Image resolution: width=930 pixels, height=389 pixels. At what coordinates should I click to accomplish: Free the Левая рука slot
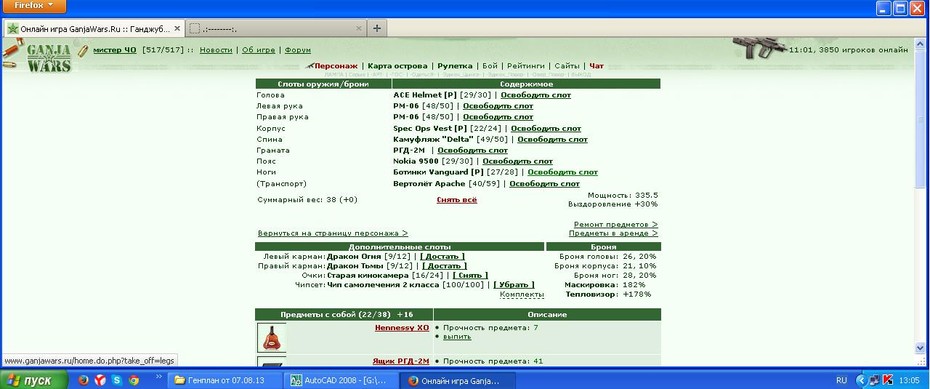pyautogui.click(x=498, y=106)
